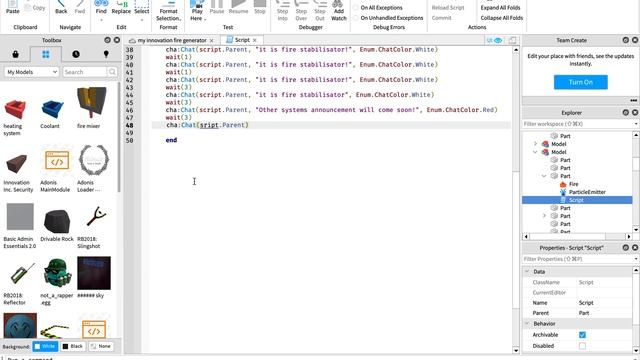Viewport: 640px width, 360px height.
Task: Click the Step Out debugger icon
Action: [320, 11]
